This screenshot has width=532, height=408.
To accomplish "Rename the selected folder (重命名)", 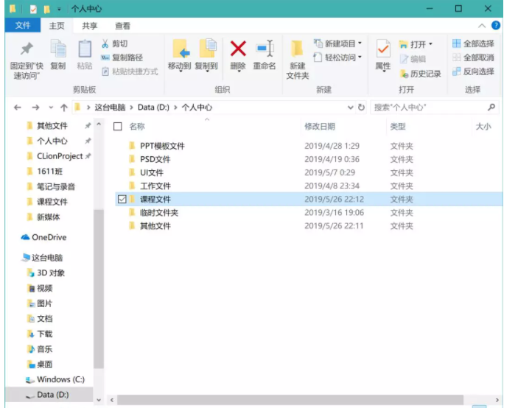I will [265, 55].
